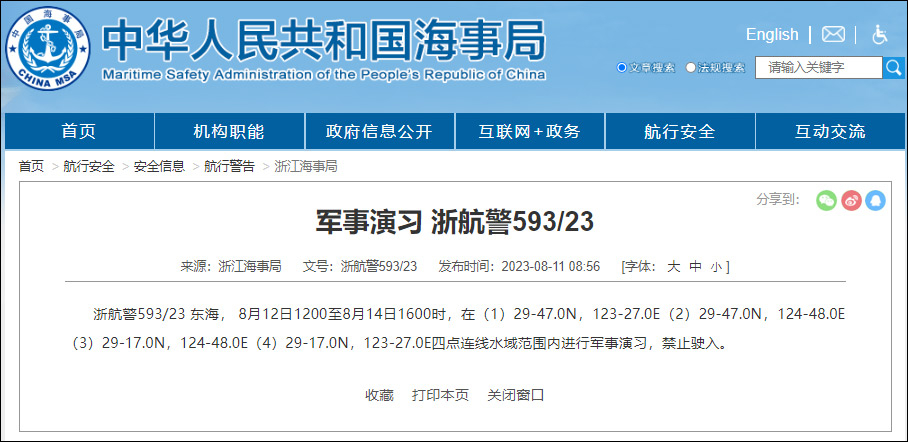Image resolution: width=908 pixels, height=442 pixels.
Task: Select the 文章搜索 radio button
Action: coord(622,68)
